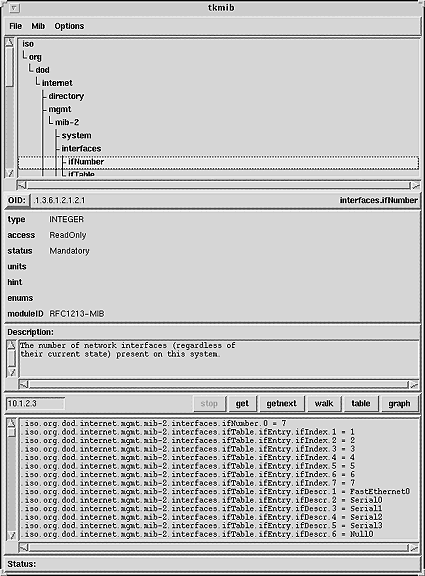Open the Mib menu

point(38,26)
